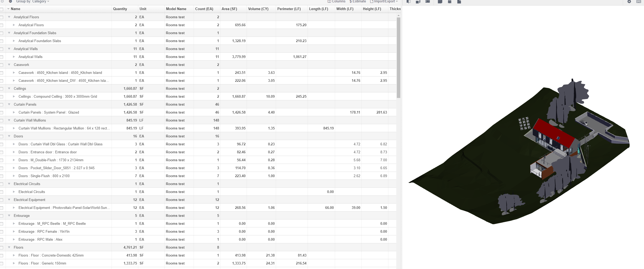This screenshot has height=269, width=644.
Task: Click the keyboard shortcuts icon in viewer
Action: pyautogui.click(x=639, y=2)
